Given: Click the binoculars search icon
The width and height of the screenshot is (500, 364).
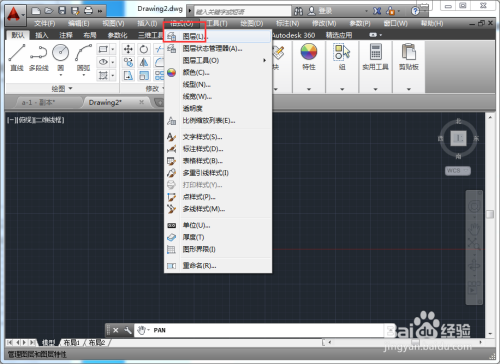Looking at the screenshot, I should [x=298, y=11].
